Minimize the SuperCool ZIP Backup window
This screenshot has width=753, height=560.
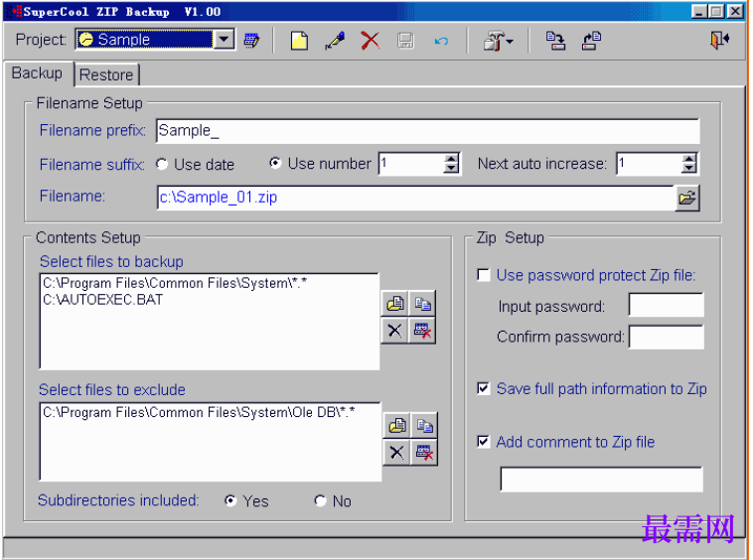(698, 12)
